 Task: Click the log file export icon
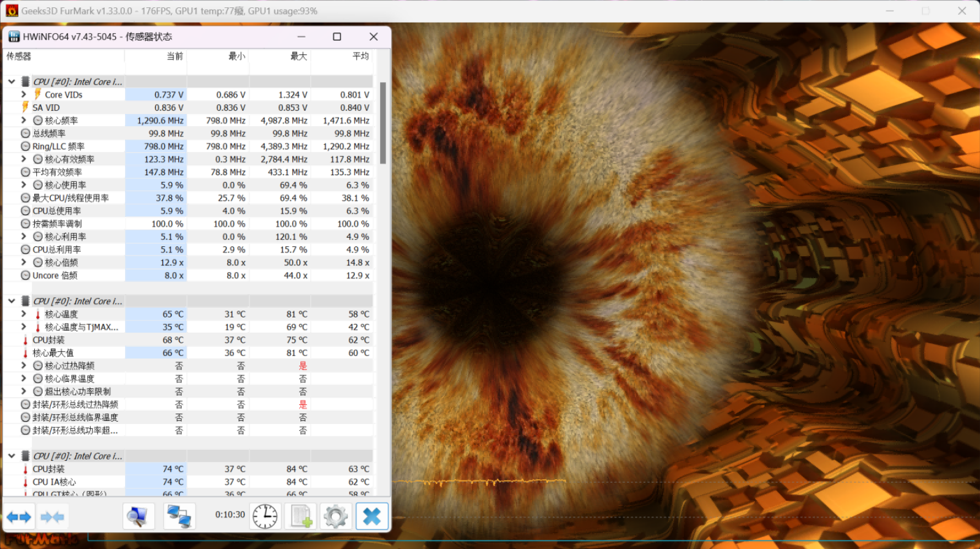click(301, 517)
